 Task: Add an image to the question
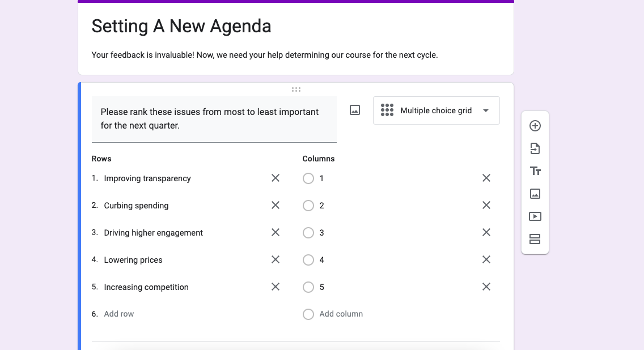(x=355, y=110)
